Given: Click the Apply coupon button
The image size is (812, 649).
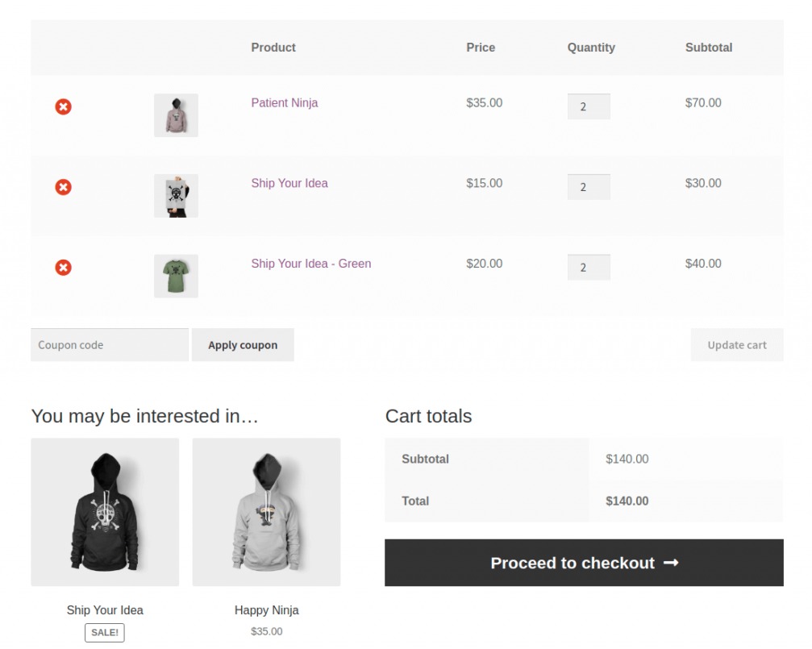Looking at the screenshot, I should click(243, 345).
